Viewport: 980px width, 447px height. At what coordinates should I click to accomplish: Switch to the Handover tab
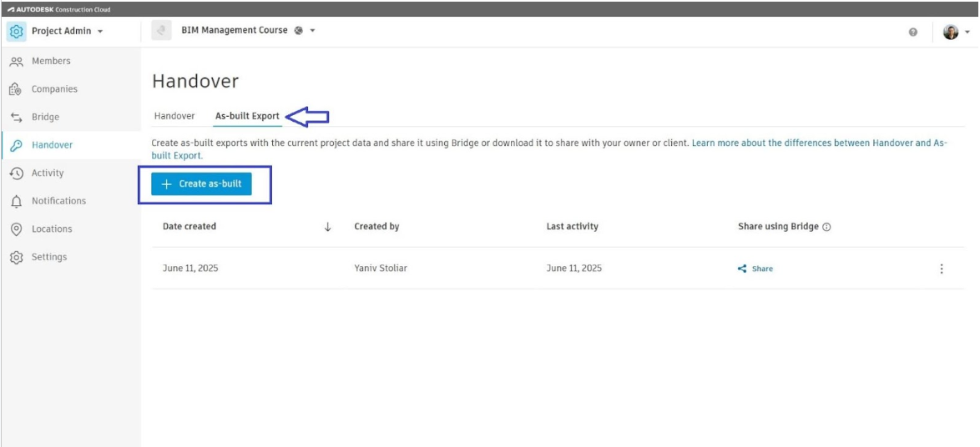(x=174, y=116)
